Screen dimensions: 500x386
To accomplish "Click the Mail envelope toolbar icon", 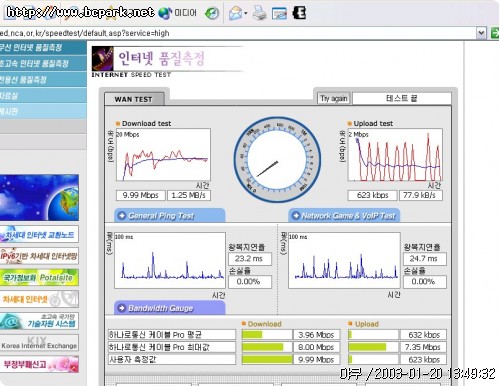I will [x=235, y=14].
